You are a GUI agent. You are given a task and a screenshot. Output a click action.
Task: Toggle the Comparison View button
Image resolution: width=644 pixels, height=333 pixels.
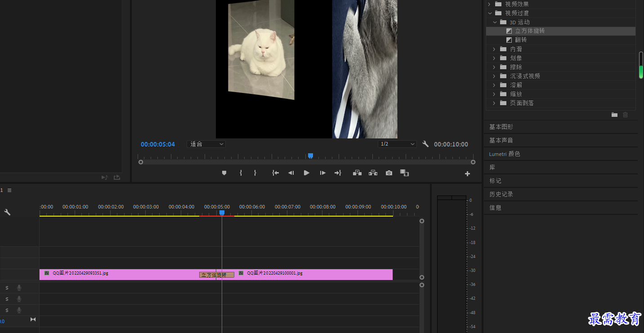pos(404,173)
